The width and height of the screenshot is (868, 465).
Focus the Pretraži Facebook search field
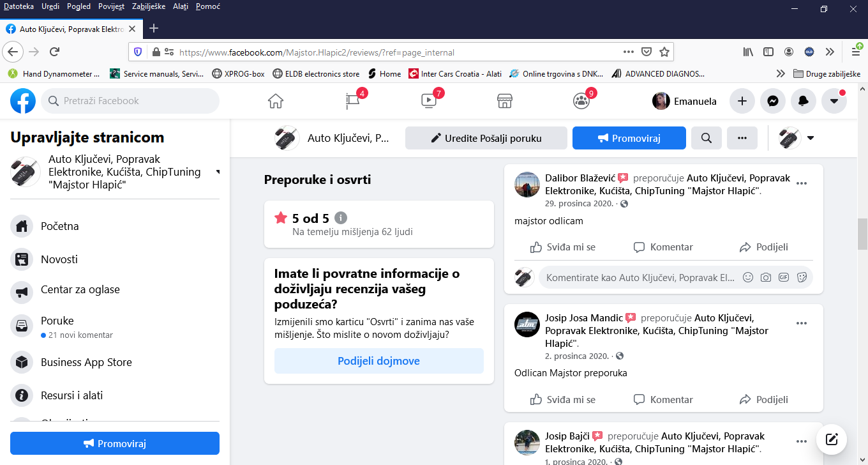point(130,101)
